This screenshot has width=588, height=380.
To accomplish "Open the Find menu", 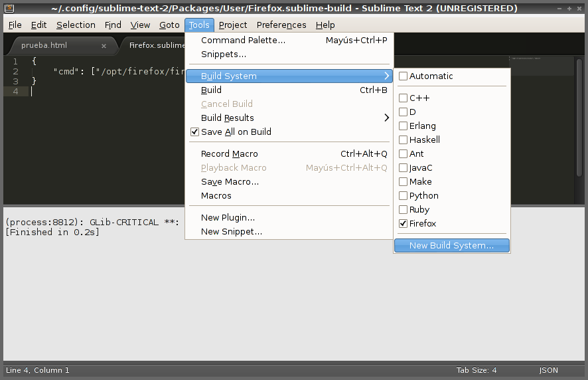I will [113, 25].
